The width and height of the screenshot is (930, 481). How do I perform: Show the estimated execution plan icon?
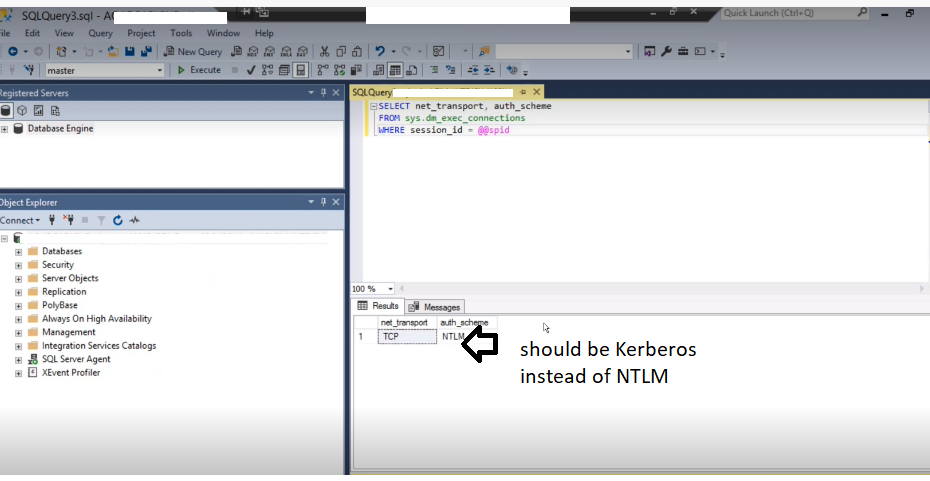267,70
